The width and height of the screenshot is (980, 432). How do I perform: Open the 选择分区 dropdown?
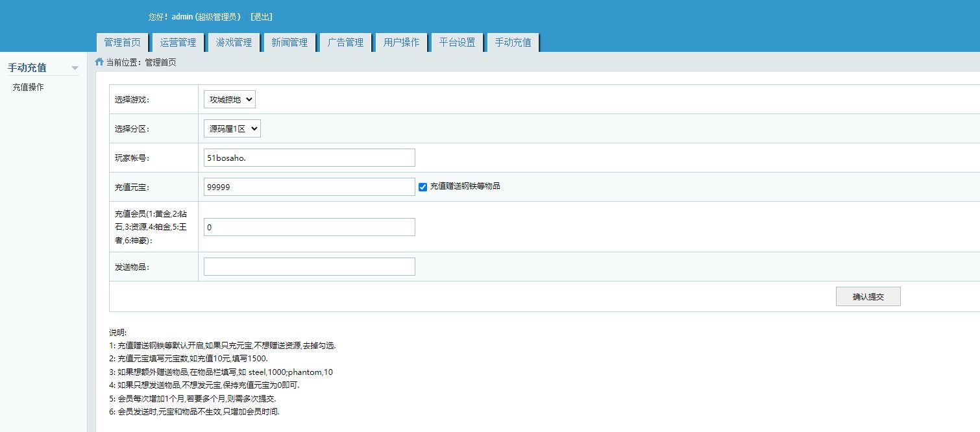click(232, 128)
